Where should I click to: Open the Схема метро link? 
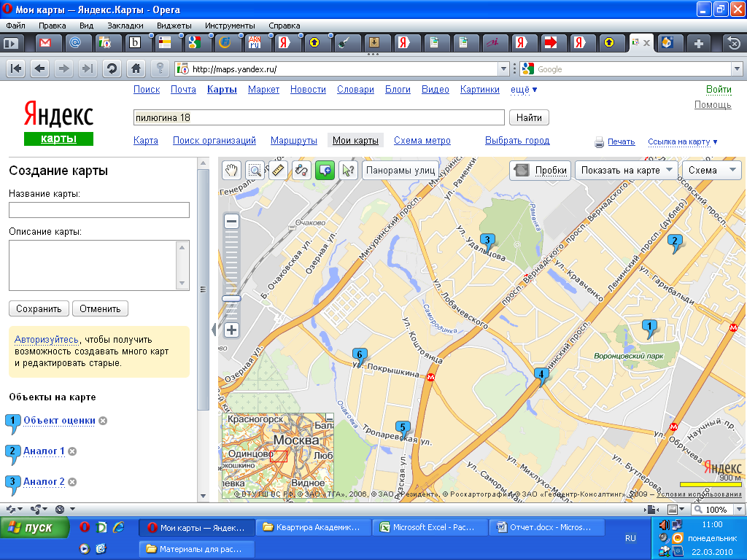(422, 141)
